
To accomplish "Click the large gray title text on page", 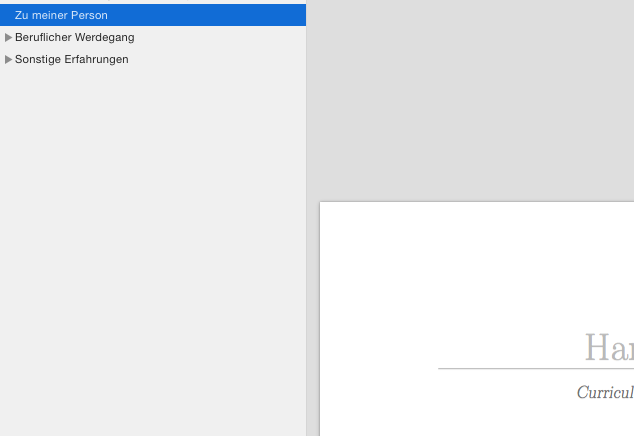I will pos(608,348).
